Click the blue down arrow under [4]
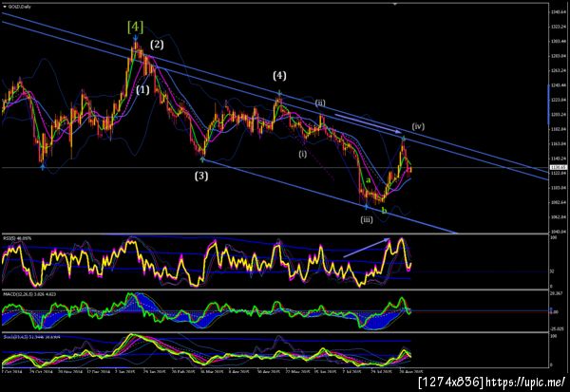The height and width of the screenshot is (392, 570). point(135,38)
